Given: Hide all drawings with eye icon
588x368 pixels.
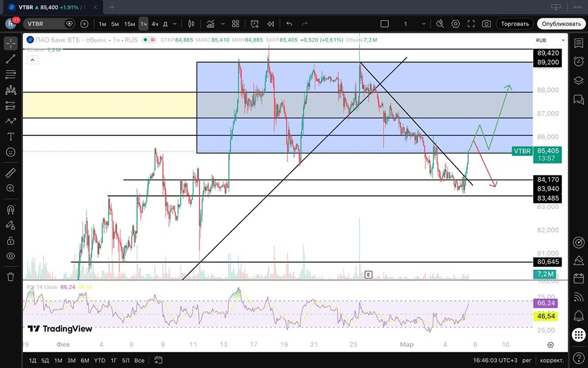Looking at the screenshot, I should (x=11, y=256).
